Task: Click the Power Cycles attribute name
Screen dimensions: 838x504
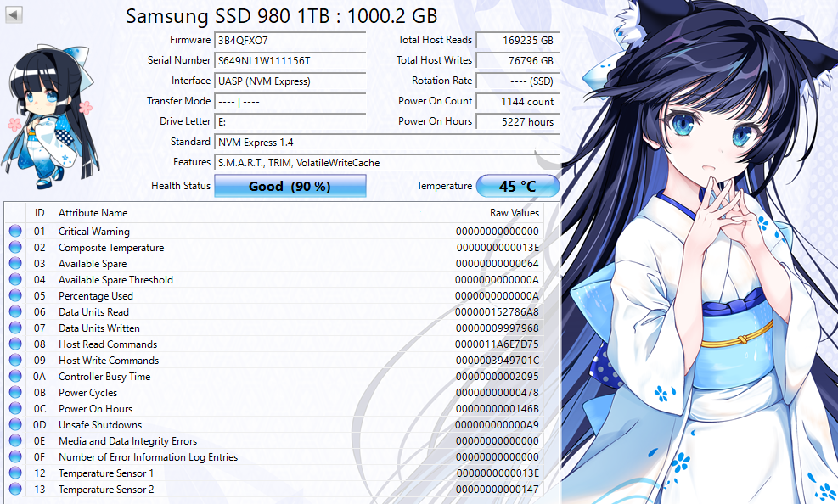Action: tap(87, 392)
